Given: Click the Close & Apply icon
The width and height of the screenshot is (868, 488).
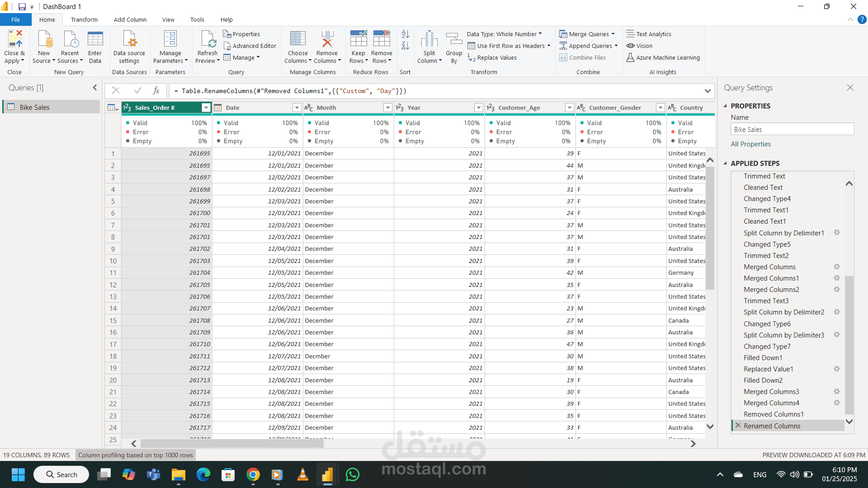Looking at the screenshot, I should click(14, 39).
